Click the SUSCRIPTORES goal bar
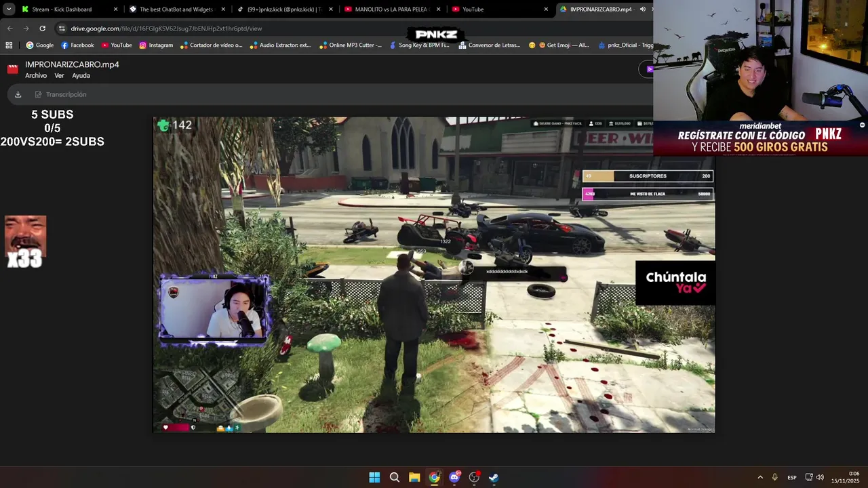Screen dimensions: 868x488 click(648, 176)
